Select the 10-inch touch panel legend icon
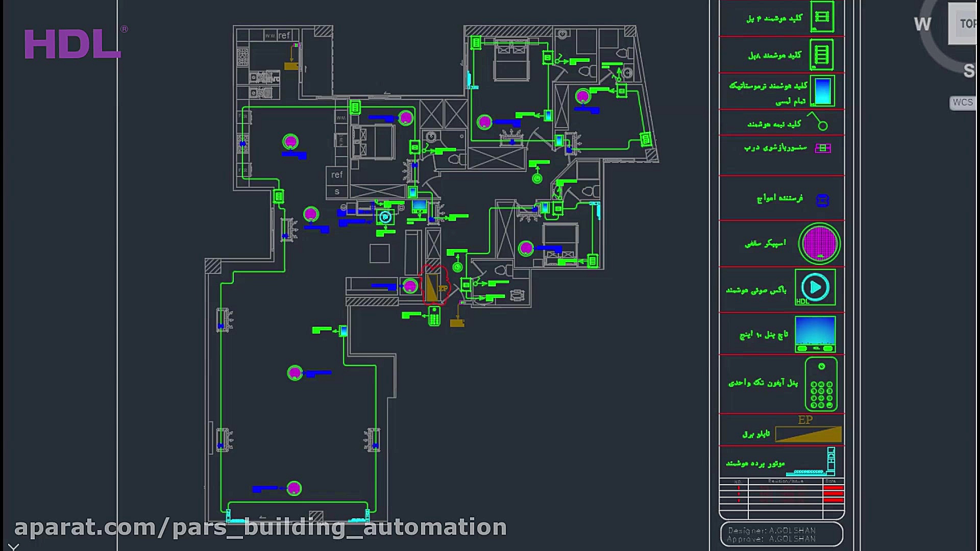The width and height of the screenshot is (980, 551). click(815, 334)
